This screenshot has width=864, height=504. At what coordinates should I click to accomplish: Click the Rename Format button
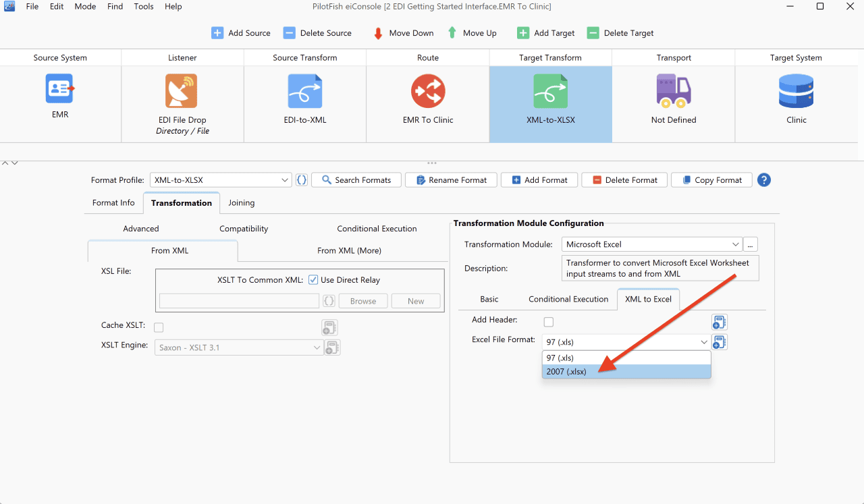tap(452, 180)
